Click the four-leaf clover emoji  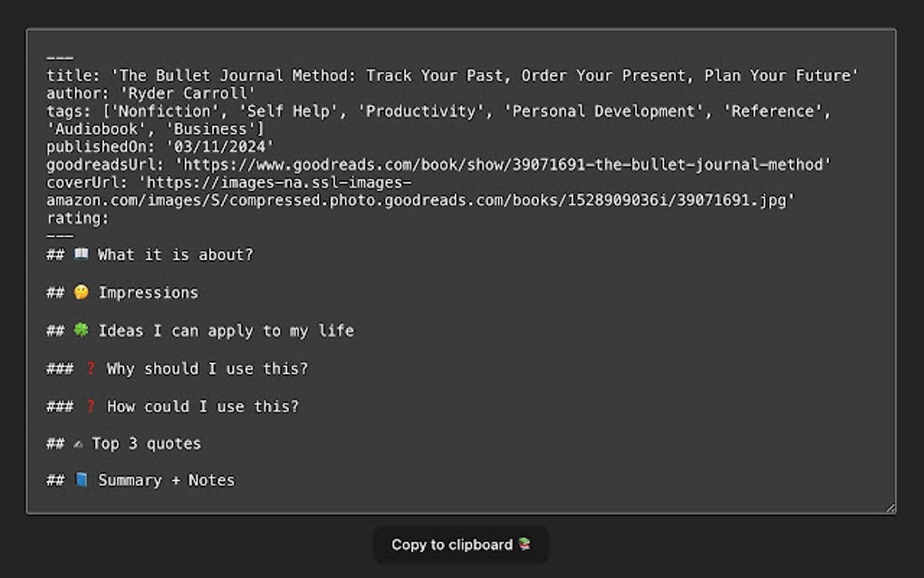click(82, 331)
